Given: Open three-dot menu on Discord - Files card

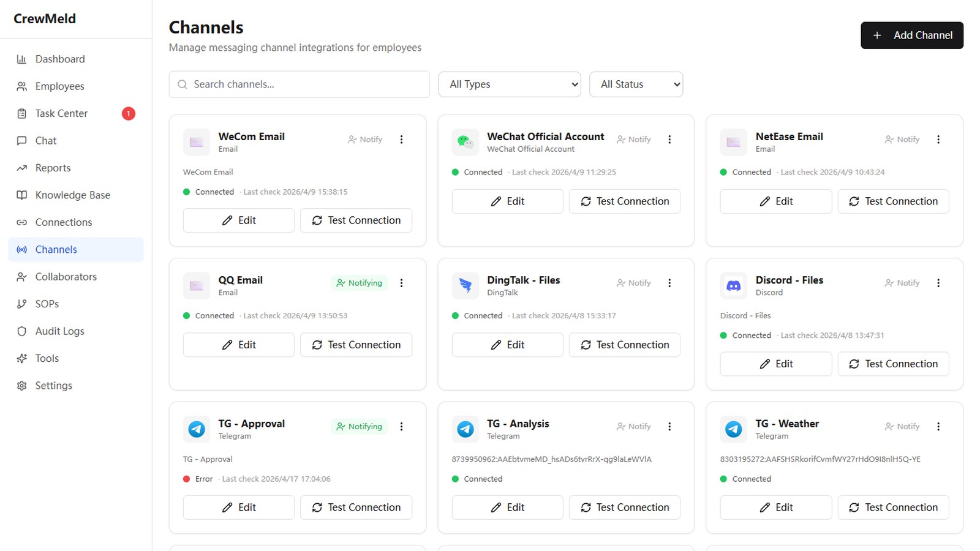Looking at the screenshot, I should click(938, 283).
